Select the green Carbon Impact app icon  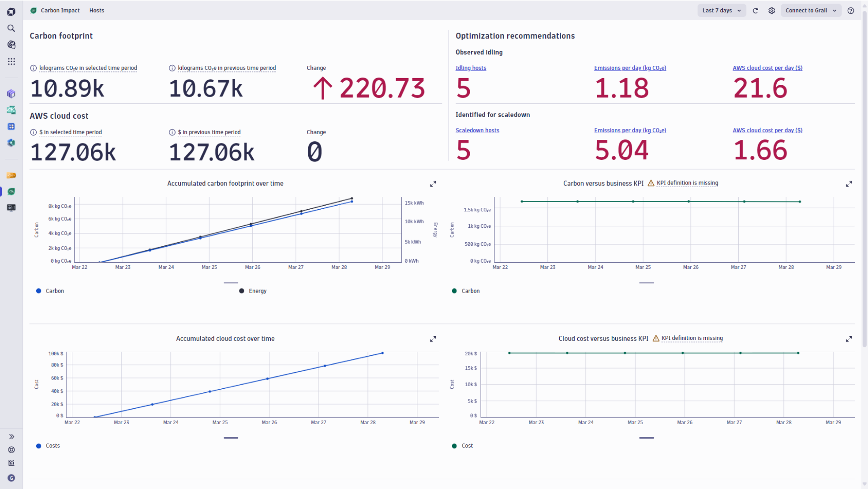pyautogui.click(x=11, y=192)
